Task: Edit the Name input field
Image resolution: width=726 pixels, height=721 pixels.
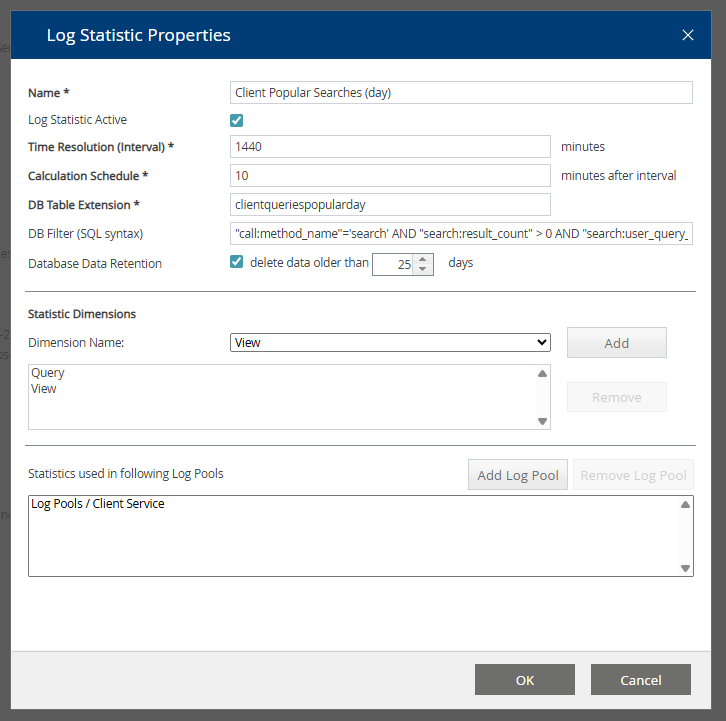Action: coord(461,93)
